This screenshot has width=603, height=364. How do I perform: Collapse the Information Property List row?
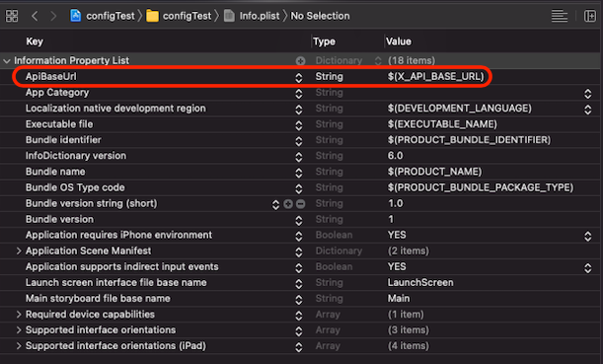click(7, 61)
